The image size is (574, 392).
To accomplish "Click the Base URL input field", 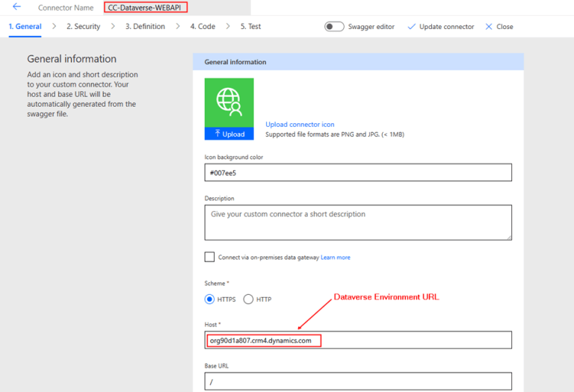I will [358, 382].
